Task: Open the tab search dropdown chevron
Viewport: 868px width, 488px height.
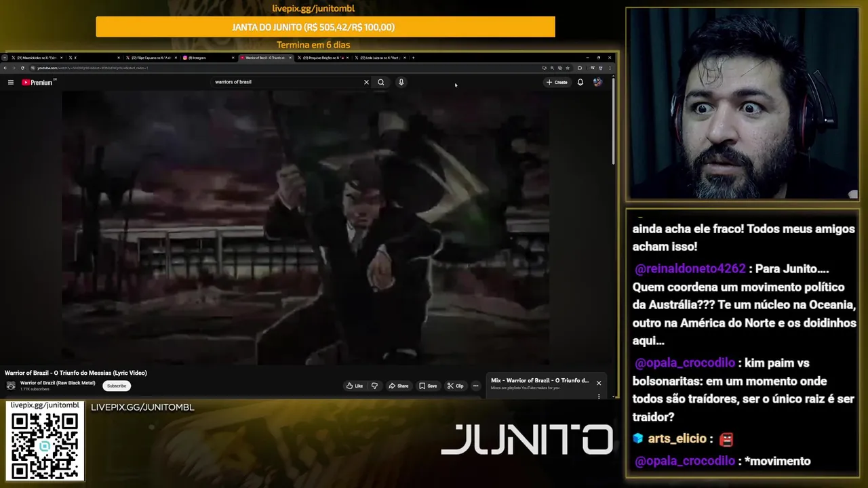Action: pos(5,58)
